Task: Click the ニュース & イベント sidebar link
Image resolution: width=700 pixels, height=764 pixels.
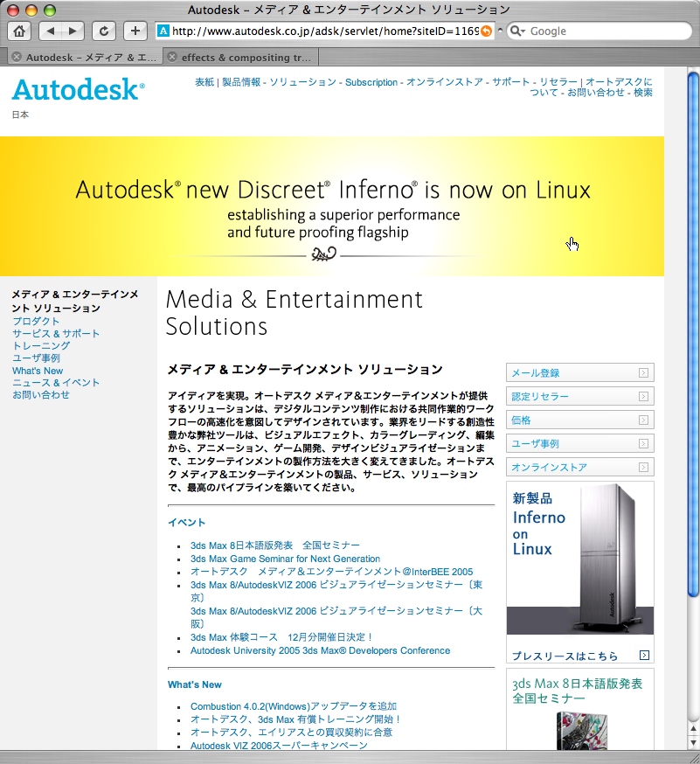Action: (56, 383)
